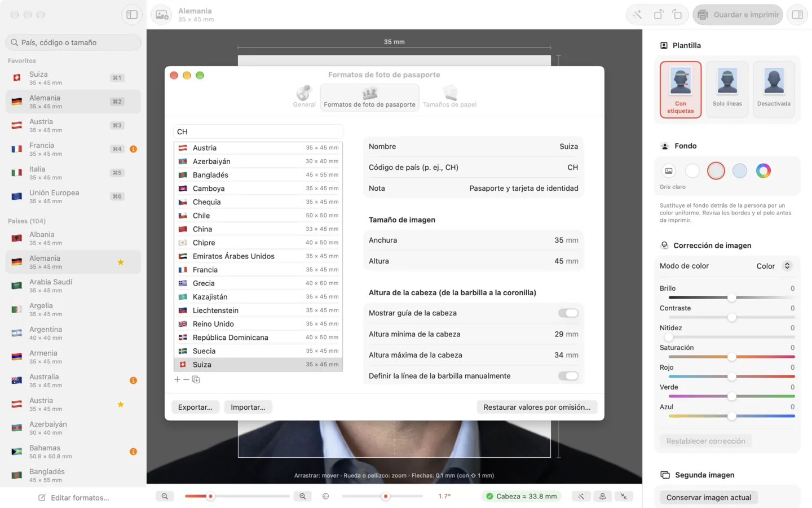Rotate the image clockwise via toolbar icon

pyautogui.click(x=677, y=15)
